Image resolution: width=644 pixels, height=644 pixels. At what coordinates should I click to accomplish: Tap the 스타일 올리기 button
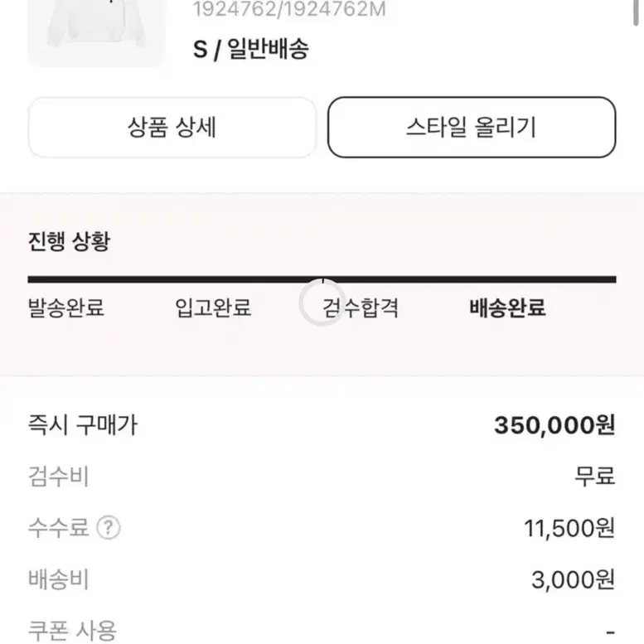[x=472, y=128]
